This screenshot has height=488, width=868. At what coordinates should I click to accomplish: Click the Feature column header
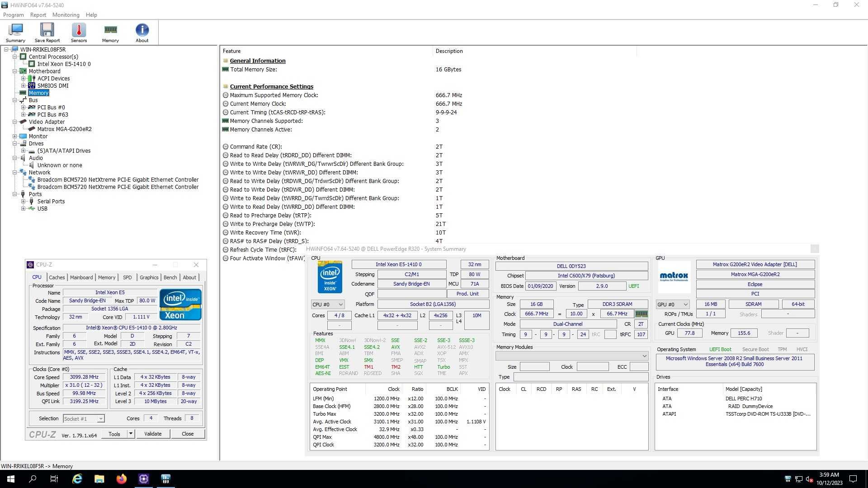326,51
